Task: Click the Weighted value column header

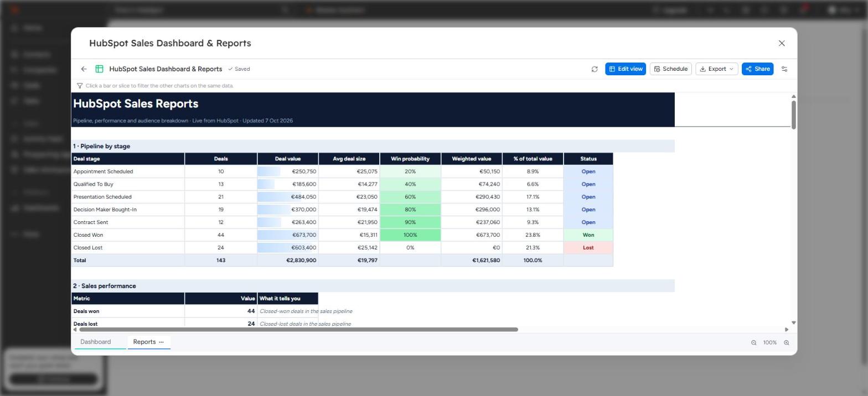Action: pyautogui.click(x=472, y=159)
